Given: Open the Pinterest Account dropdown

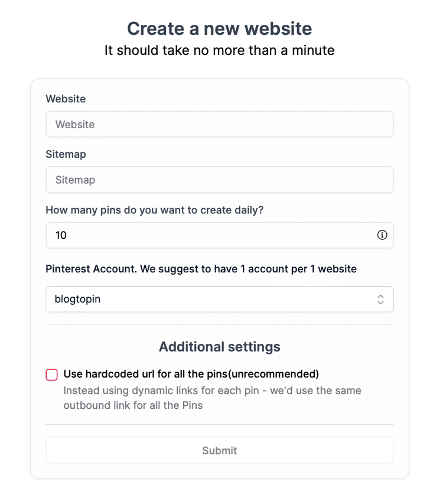Looking at the screenshot, I should pos(219,299).
